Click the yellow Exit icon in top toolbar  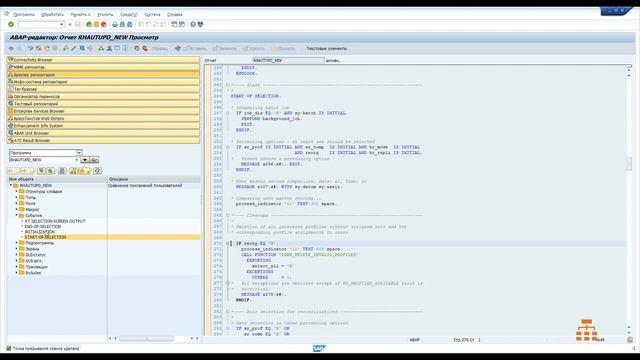[x=96, y=24]
